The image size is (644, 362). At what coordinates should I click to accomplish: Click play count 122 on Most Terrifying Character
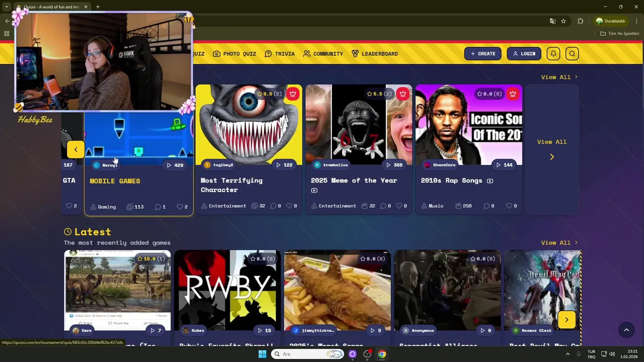point(285,165)
